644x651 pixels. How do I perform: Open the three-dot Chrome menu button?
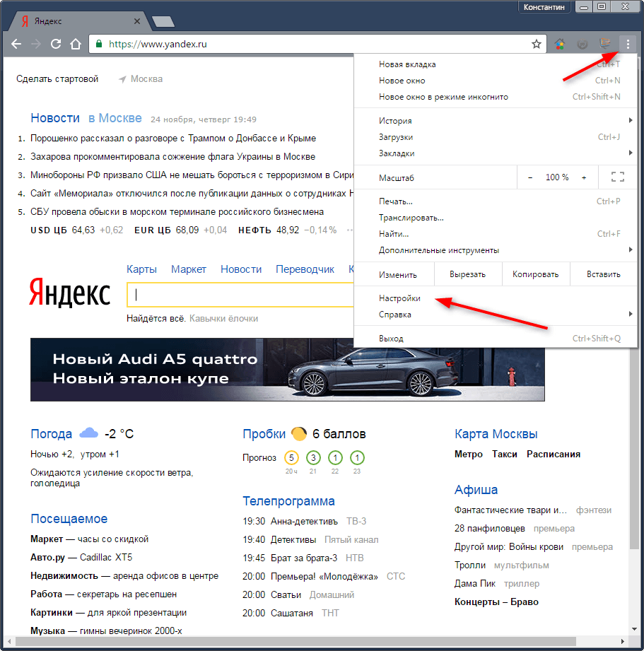628,44
